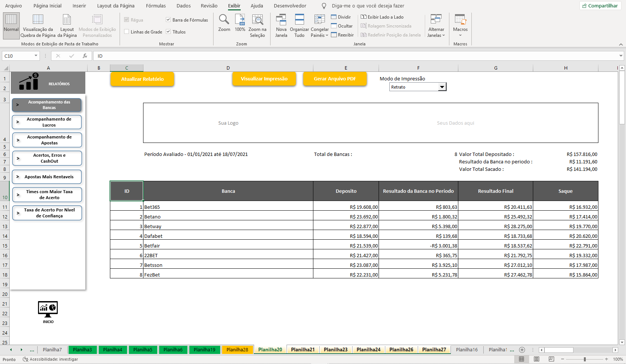Viewport: 626px width, 364px height.
Task: Select Normal view icon in status bar
Action: [x=522, y=359]
